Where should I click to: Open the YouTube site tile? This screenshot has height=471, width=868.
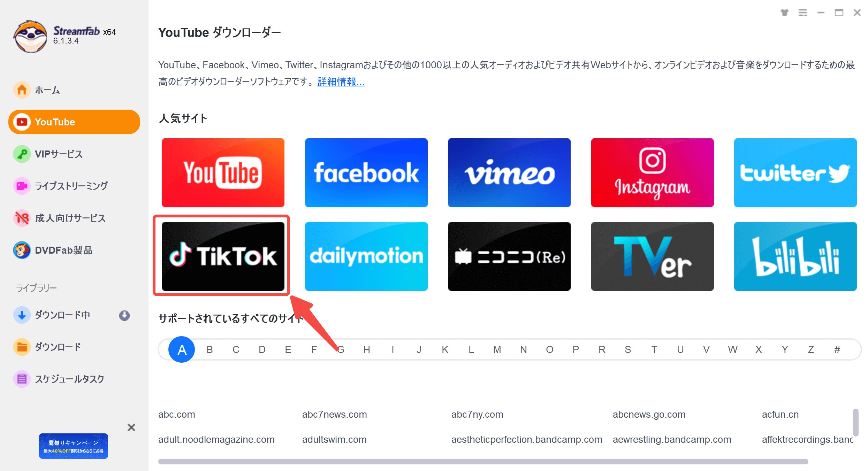click(223, 173)
